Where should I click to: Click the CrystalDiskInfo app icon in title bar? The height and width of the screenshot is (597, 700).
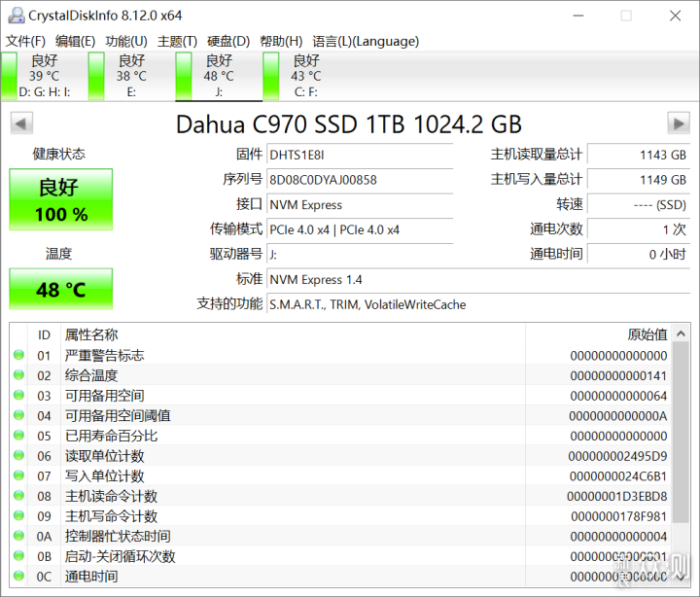coord(17,16)
